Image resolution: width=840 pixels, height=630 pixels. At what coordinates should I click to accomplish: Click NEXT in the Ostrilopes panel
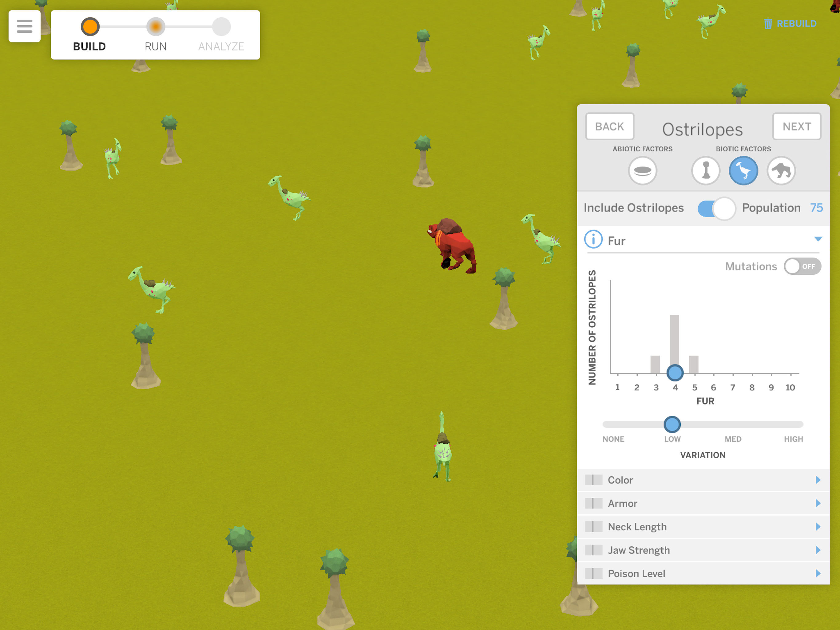click(797, 126)
